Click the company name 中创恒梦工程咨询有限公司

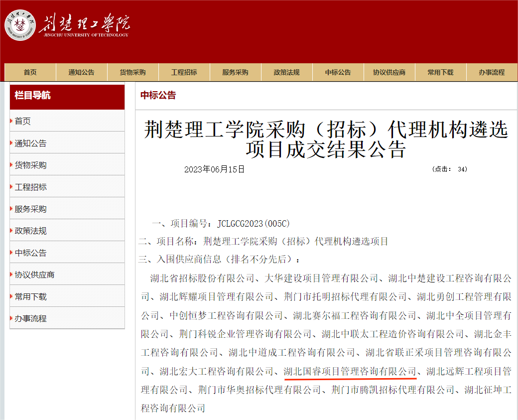(x=226, y=315)
